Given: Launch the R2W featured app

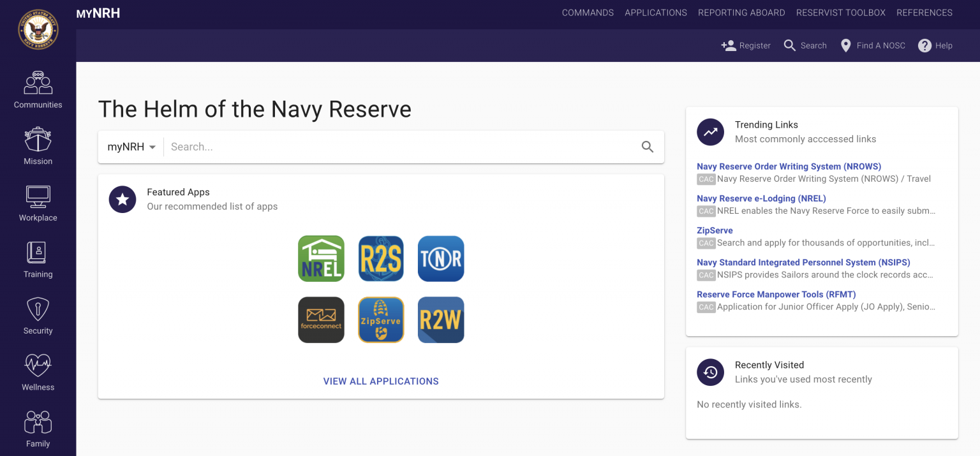Looking at the screenshot, I should (x=441, y=320).
